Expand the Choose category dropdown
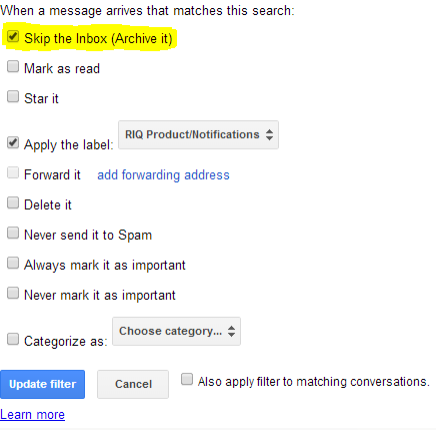Image resolution: width=436 pixels, height=430 pixels. [176, 331]
